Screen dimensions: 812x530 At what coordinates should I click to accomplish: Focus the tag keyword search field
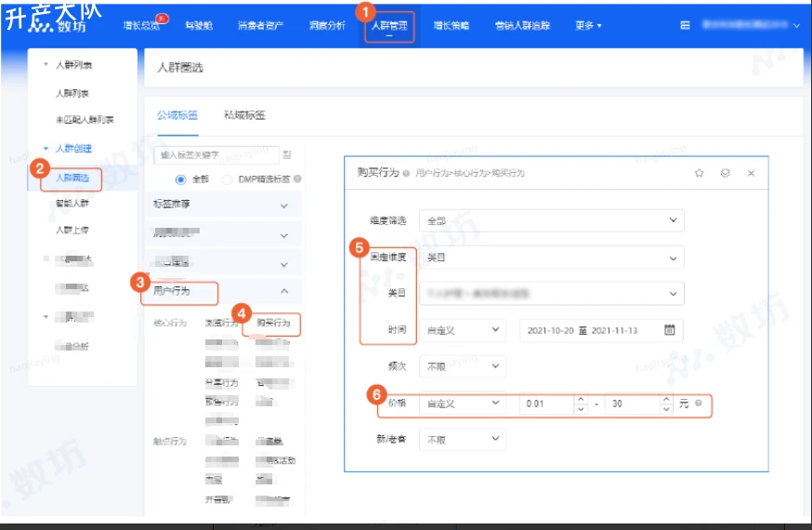216,155
